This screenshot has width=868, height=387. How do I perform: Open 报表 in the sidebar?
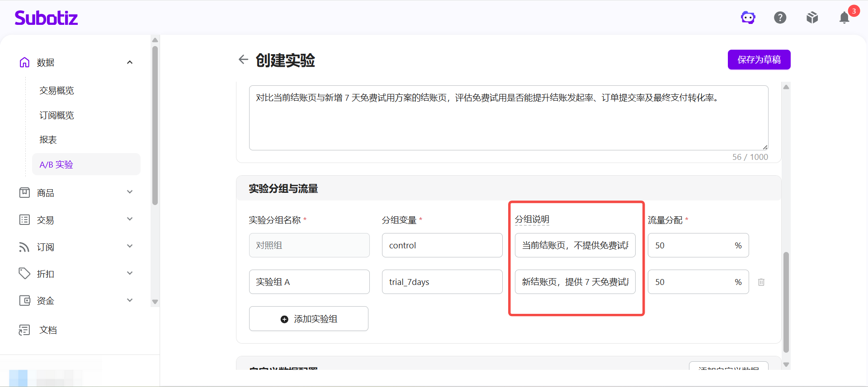click(x=48, y=140)
